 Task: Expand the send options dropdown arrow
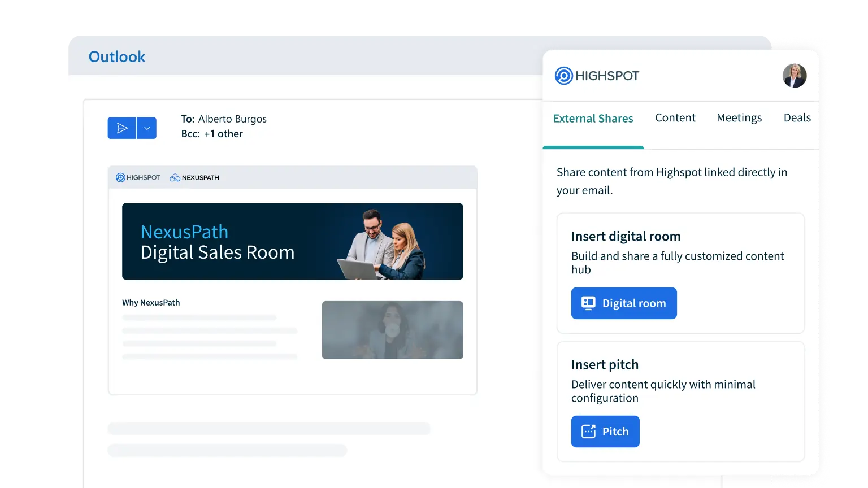click(x=147, y=128)
